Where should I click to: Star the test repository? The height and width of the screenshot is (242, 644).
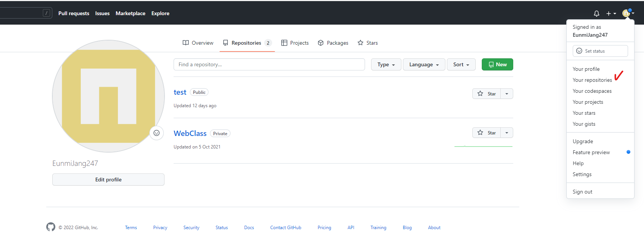487,94
